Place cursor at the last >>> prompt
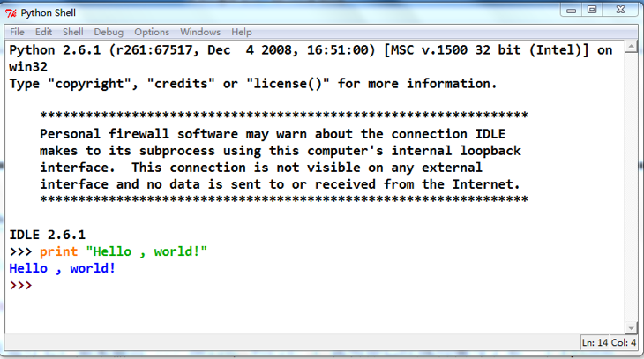Screen dimensions: 644x359 click(x=20, y=285)
